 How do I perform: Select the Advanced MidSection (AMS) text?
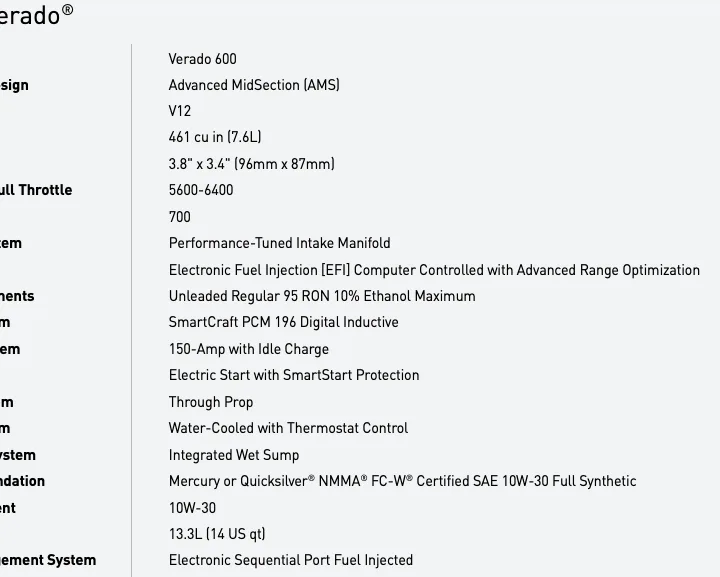(254, 85)
